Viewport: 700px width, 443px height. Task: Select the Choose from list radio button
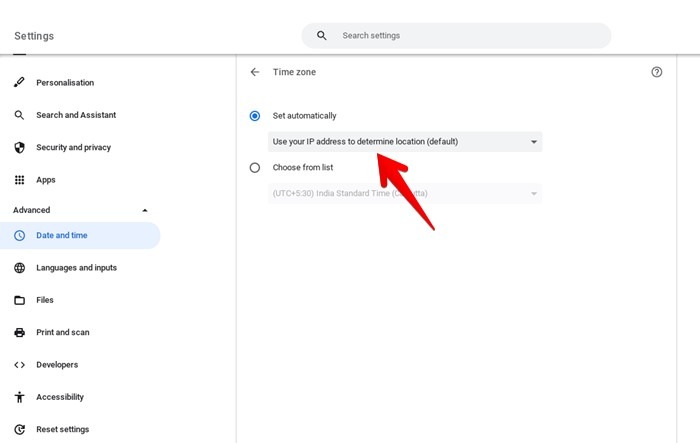tap(255, 168)
